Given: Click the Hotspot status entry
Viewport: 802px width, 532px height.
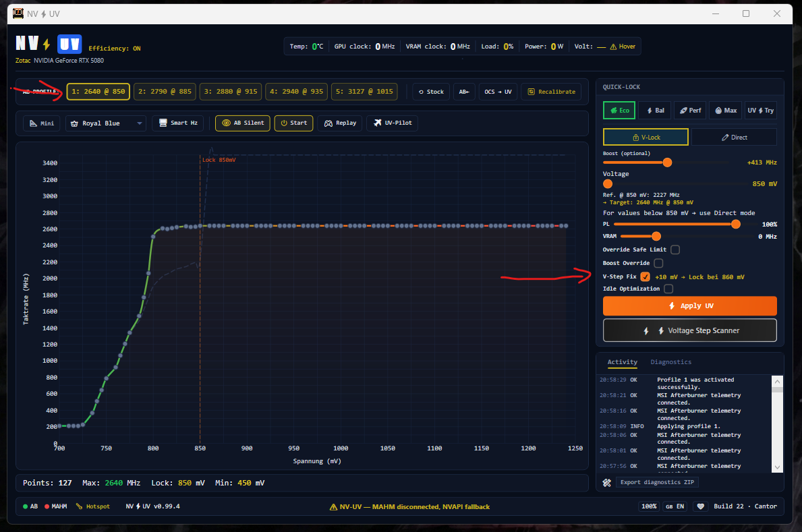Looking at the screenshot, I should (x=92, y=506).
